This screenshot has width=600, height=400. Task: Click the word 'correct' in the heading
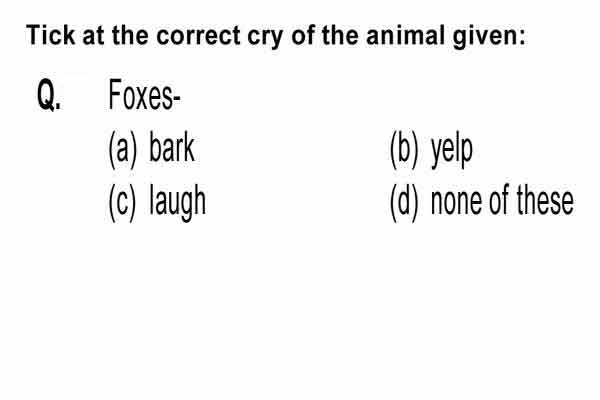pos(198,36)
